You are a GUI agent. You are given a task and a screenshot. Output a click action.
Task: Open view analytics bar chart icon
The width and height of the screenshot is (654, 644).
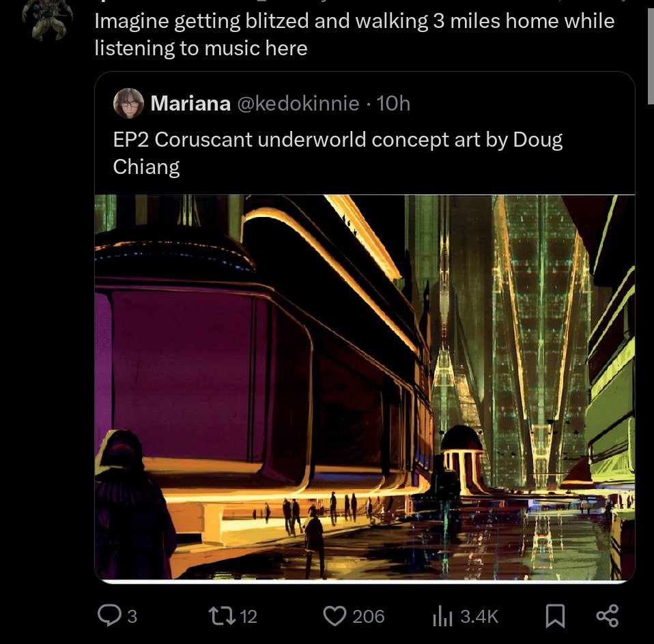(442, 616)
